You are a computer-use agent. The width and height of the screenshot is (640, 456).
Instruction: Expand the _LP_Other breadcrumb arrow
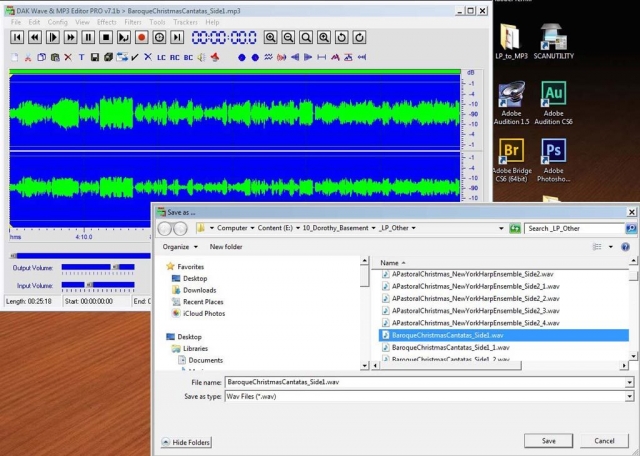(413, 228)
